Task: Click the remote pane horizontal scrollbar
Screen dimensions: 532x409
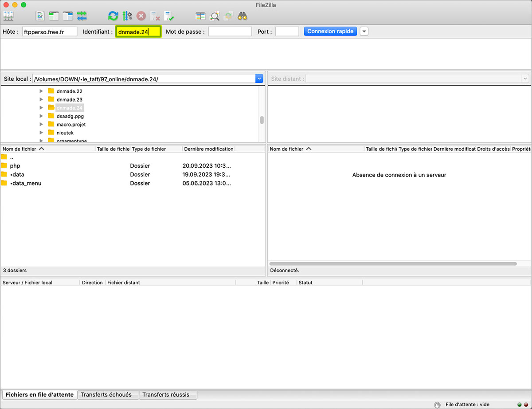Action: (x=393, y=263)
